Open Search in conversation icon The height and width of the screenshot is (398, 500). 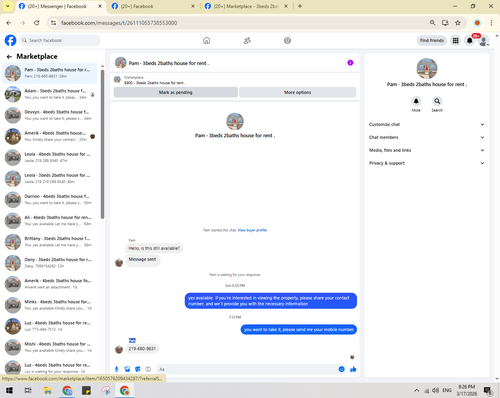click(x=437, y=101)
